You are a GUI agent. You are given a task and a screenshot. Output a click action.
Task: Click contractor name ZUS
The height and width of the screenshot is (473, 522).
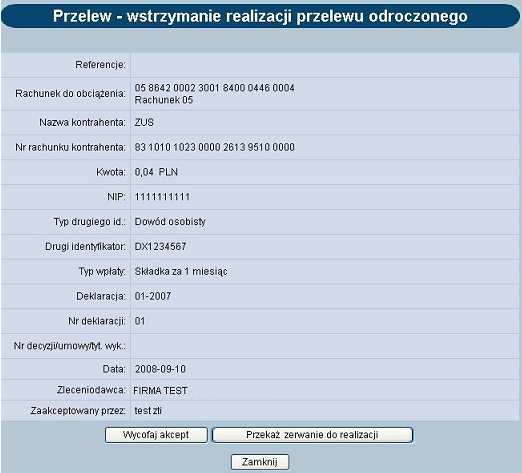pyautogui.click(x=144, y=122)
